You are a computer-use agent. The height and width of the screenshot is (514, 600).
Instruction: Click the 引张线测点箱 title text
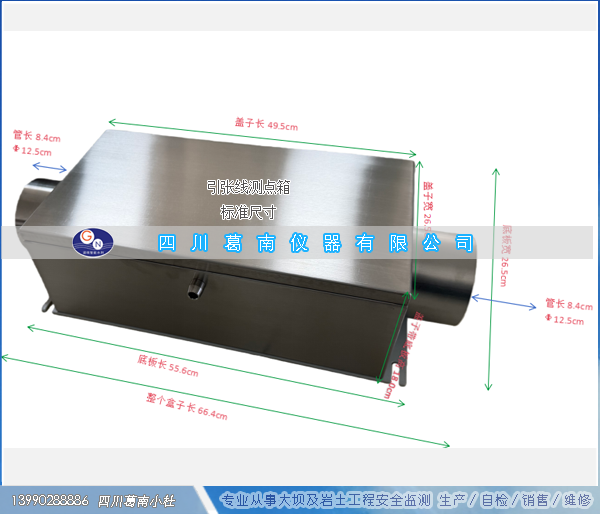(246, 187)
